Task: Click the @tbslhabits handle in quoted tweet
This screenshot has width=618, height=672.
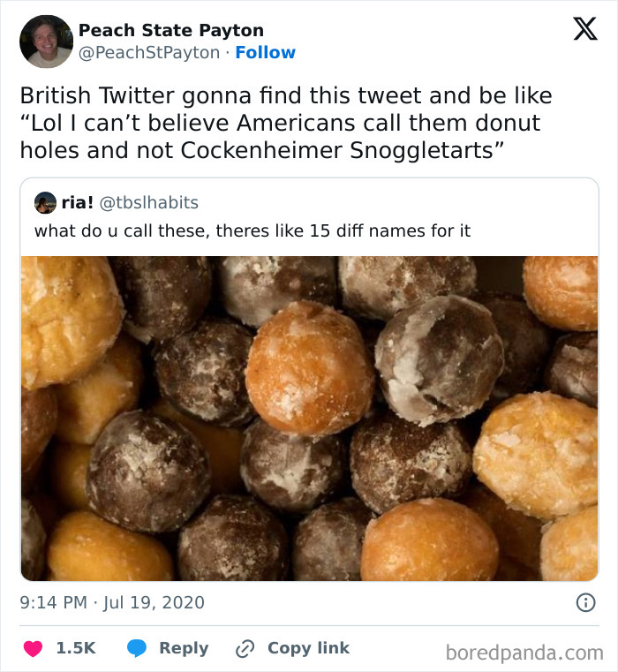Action: (x=148, y=203)
